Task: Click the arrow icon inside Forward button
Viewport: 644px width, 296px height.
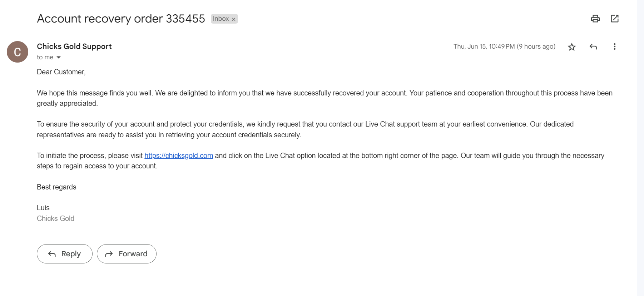Action: coord(109,254)
